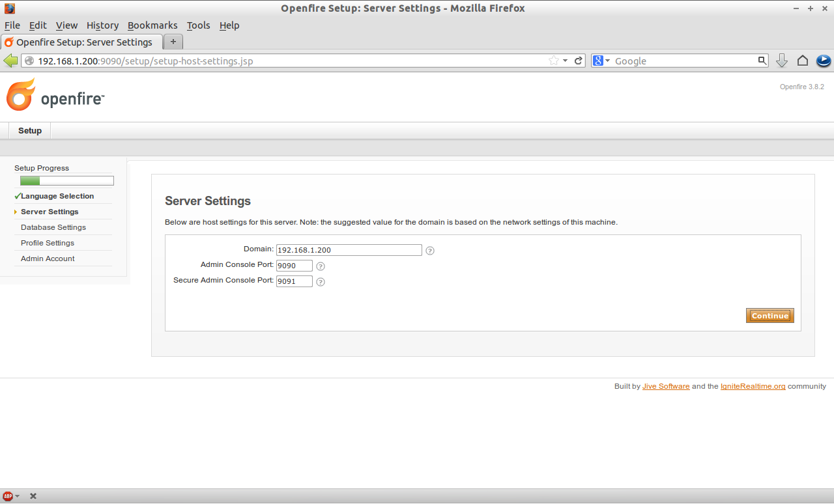Click the Server Settings heading

(208, 201)
